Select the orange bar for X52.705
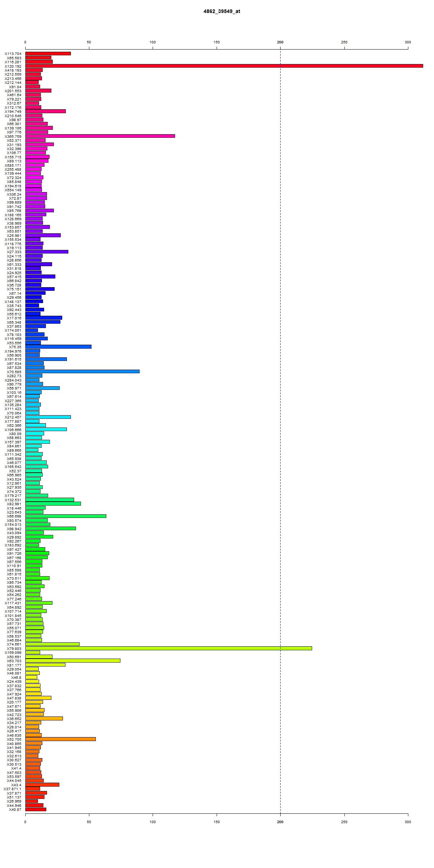The height and width of the screenshot is (868, 434). 60,739
